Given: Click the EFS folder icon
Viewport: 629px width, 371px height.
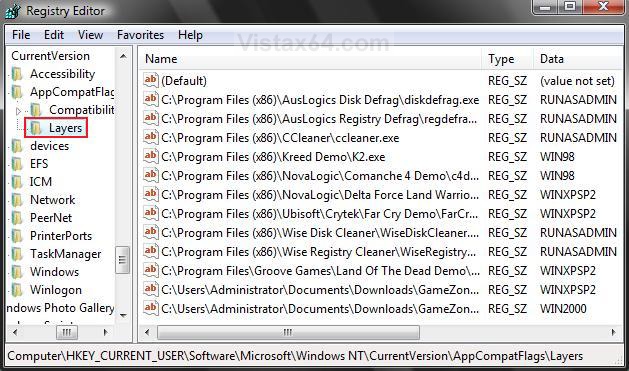Looking at the screenshot, I should [17, 164].
